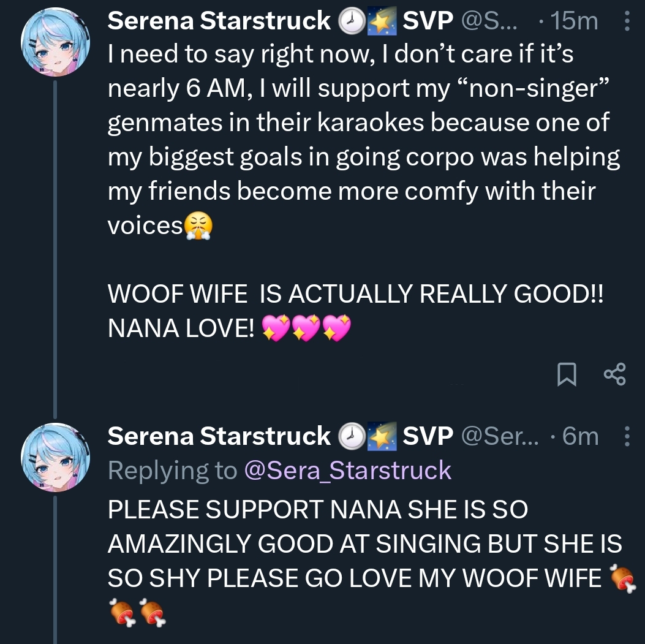The image size is (645, 644).
Task: Open the @Sera_Starstruck mention link
Action: [347, 471]
